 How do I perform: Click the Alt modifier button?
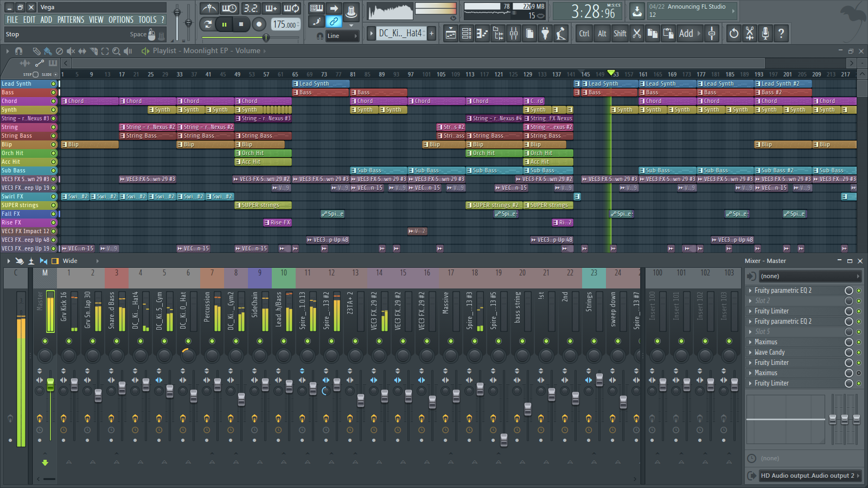602,34
